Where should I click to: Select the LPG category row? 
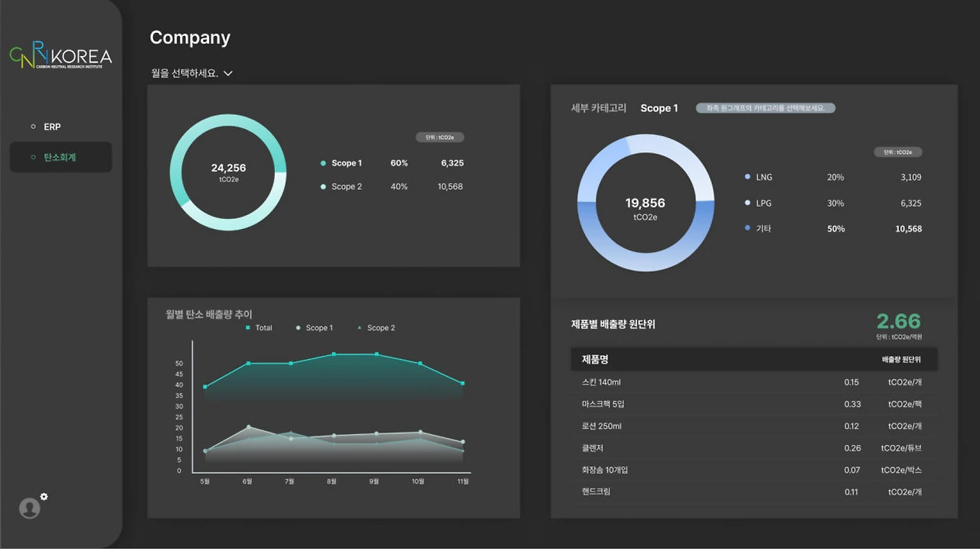point(833,203)
